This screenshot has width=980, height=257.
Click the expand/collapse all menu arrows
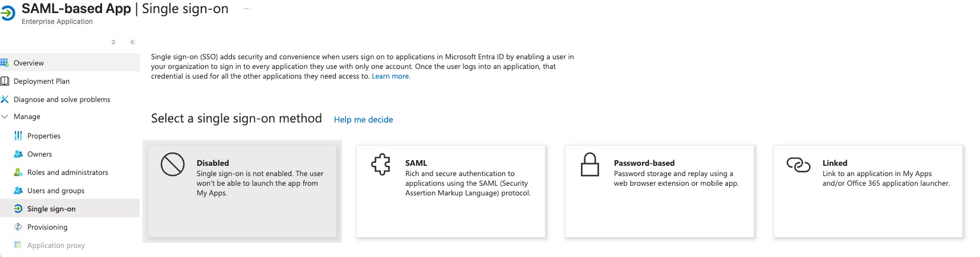[x=113, y=42]
